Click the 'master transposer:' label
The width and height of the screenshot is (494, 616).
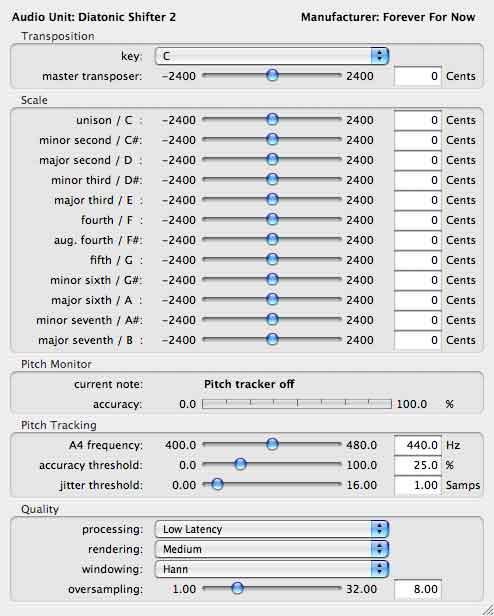click(92, 76)
